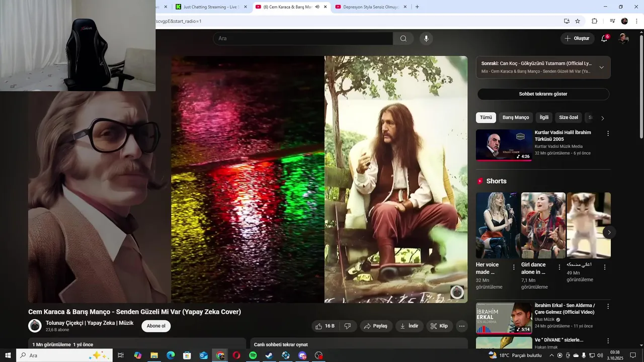
Task: Click the channel watermark icon on video
Action: click(x=457, y=292)
